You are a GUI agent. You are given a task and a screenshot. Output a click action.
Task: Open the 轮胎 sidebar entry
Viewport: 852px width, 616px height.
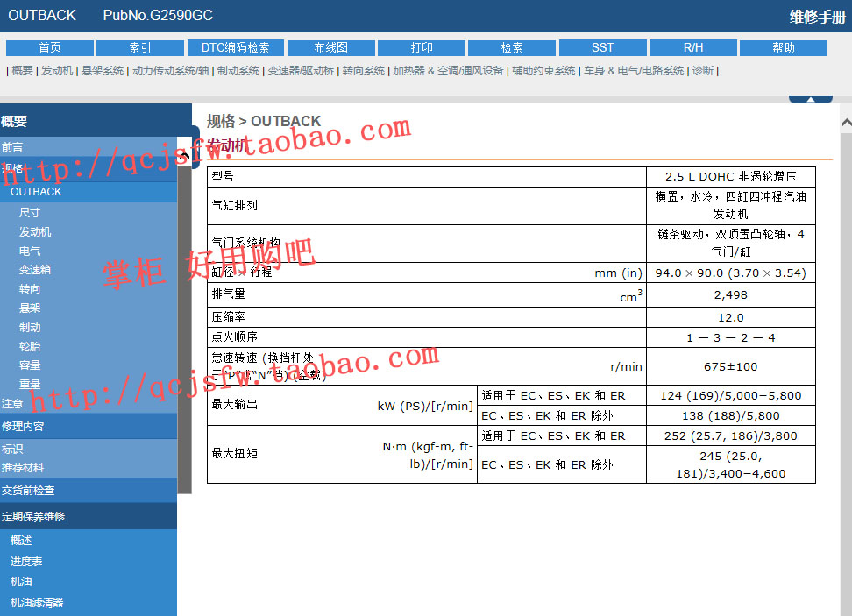29,347
